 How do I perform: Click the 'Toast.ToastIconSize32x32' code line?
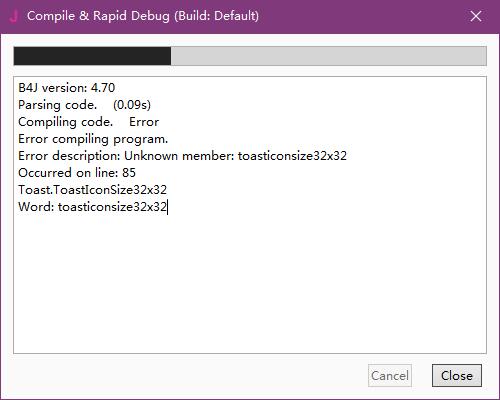click(x=92, y=190)
